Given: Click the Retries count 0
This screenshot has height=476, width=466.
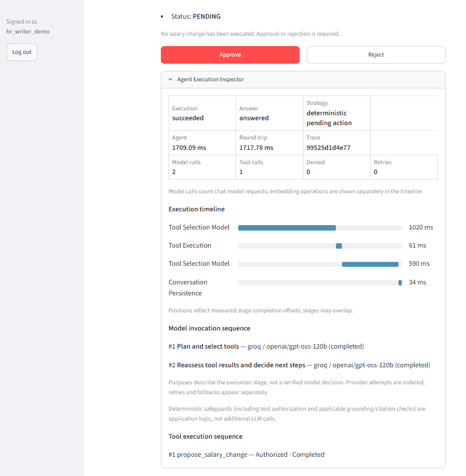Looking at the screenshot, I should [375, 172].
